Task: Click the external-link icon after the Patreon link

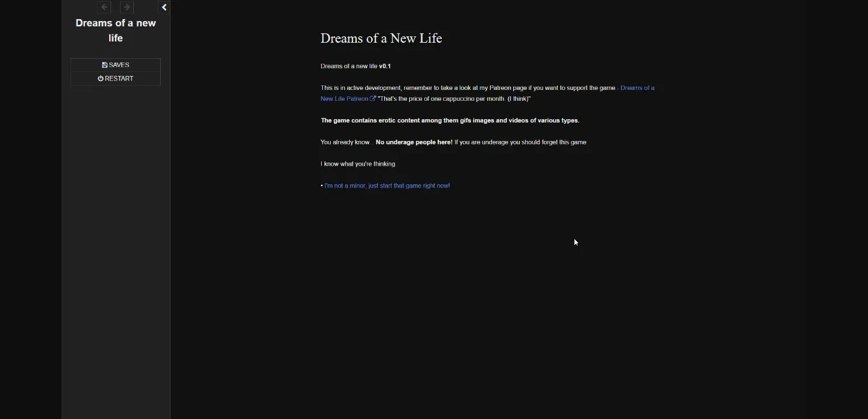Action: click(x=373, y=98)
